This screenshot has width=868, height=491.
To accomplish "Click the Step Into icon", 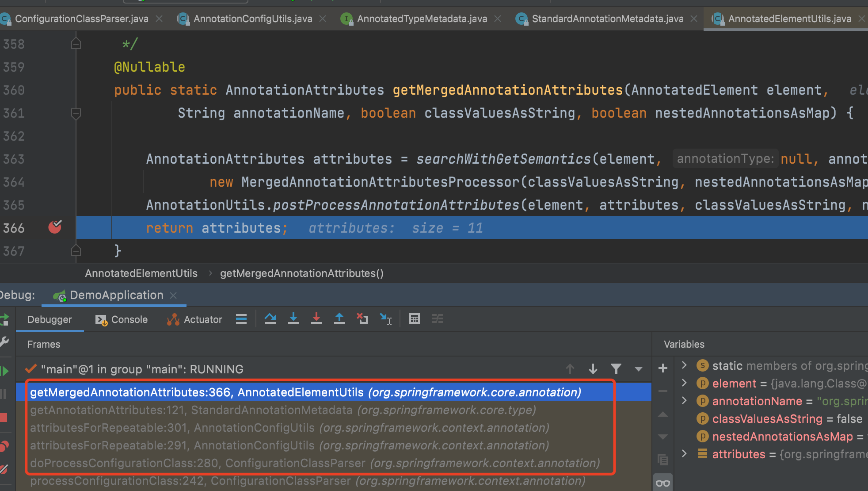I will [x=293, y=319].
